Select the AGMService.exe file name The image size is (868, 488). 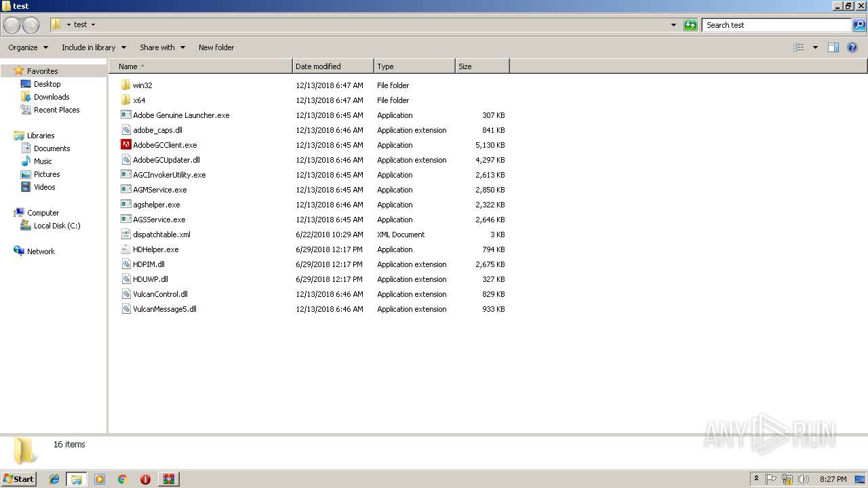pos(159,190)
